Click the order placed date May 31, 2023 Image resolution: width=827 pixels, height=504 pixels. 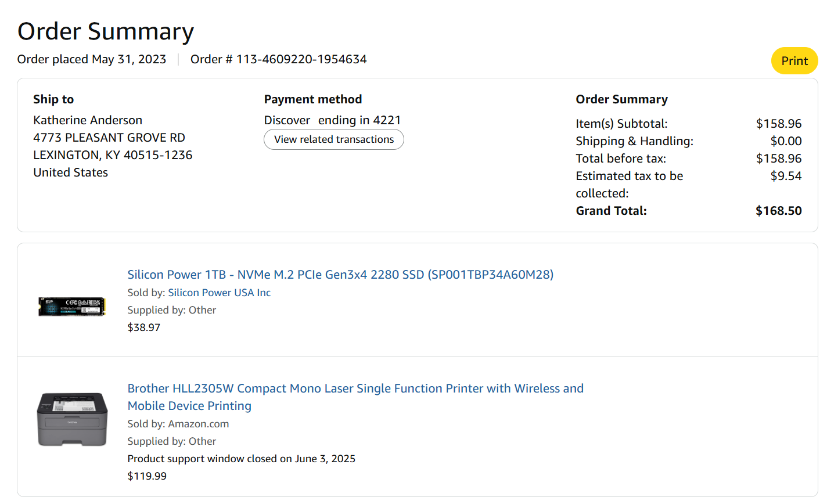tap(129, 59)
